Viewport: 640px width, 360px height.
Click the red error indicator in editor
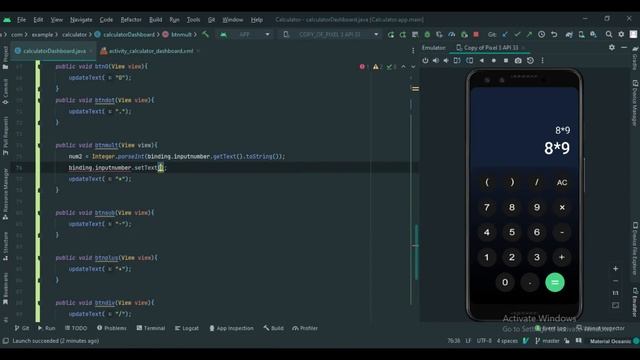point(362,67)
